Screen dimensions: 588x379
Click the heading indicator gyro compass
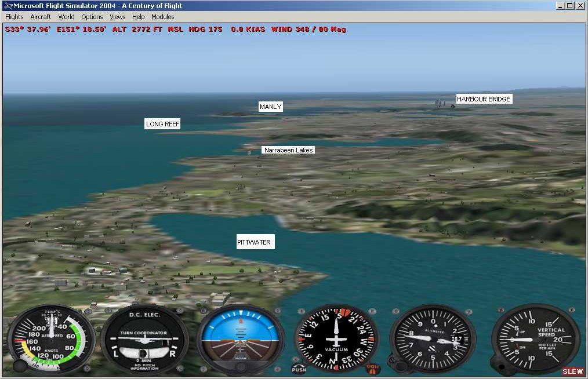(x=336, y=340)
